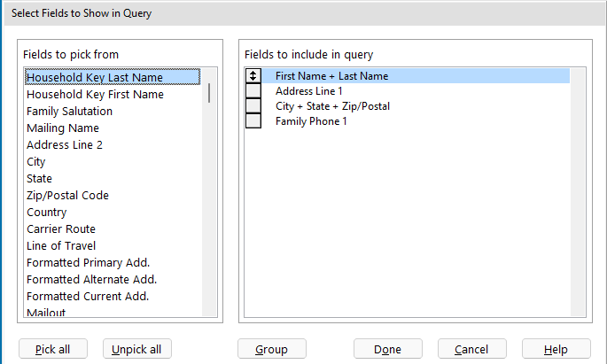Click row handle beside City + State + Zip/Postal
Image resolution: width=607 pixels, height=364 pixels.
click(253, 106)
